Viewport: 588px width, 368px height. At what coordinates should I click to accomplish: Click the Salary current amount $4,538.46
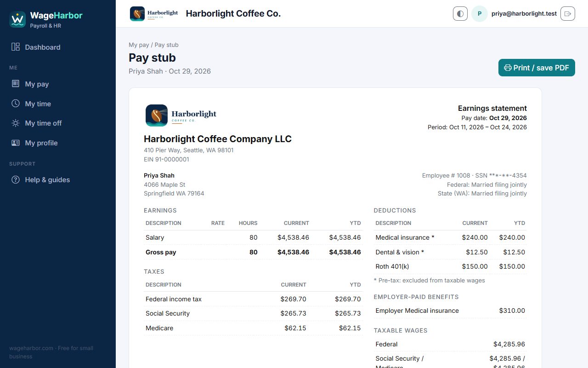pos(293,237)
